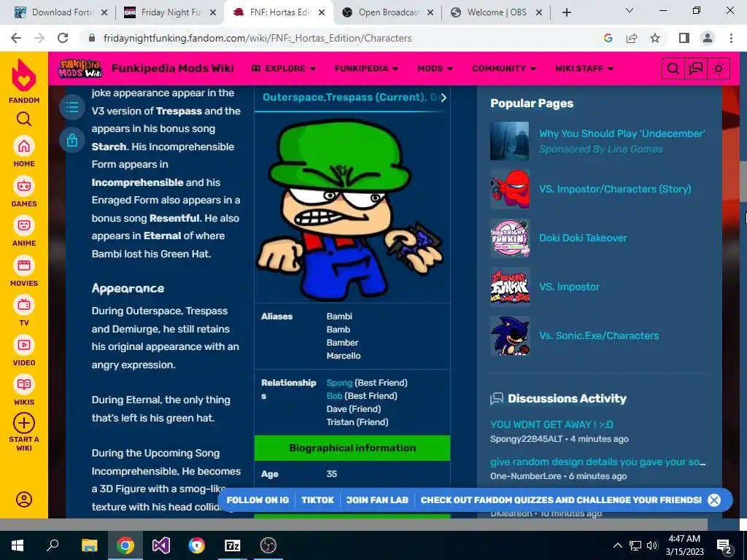Open Vs. Sonic.Exe/Characters link

click(x=599, y=335)
